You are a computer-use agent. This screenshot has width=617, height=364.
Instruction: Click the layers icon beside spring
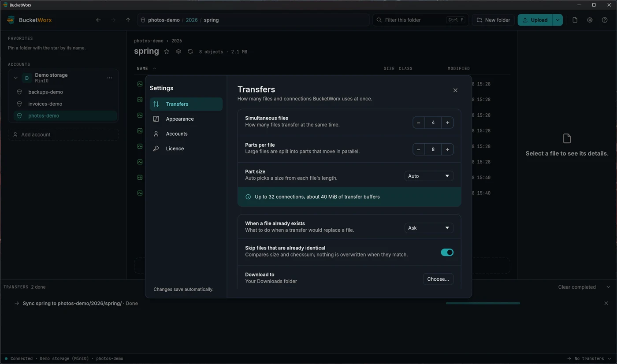point(178,52)
